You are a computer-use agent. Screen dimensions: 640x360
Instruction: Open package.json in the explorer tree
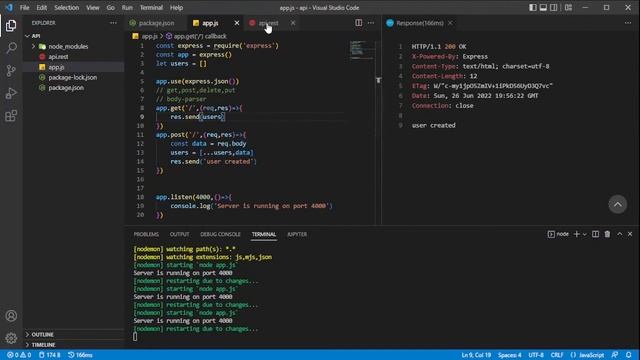(73, 87)
